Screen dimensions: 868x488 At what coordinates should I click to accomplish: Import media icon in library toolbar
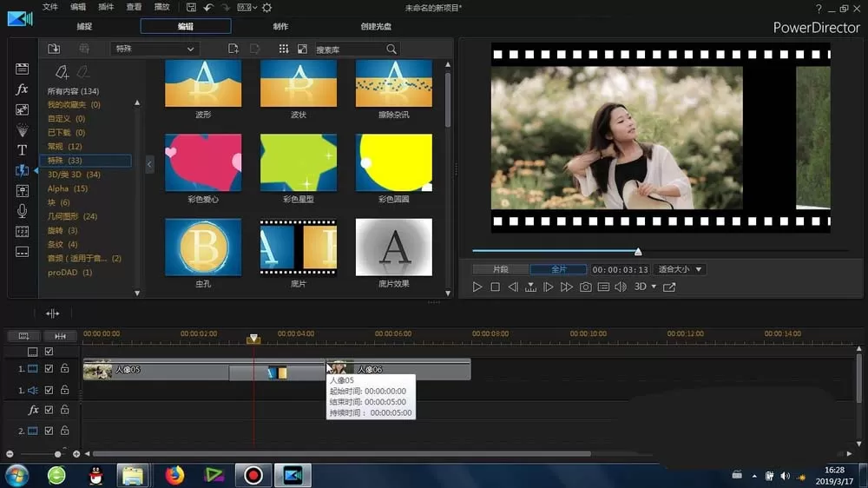[x=54, y=49]
